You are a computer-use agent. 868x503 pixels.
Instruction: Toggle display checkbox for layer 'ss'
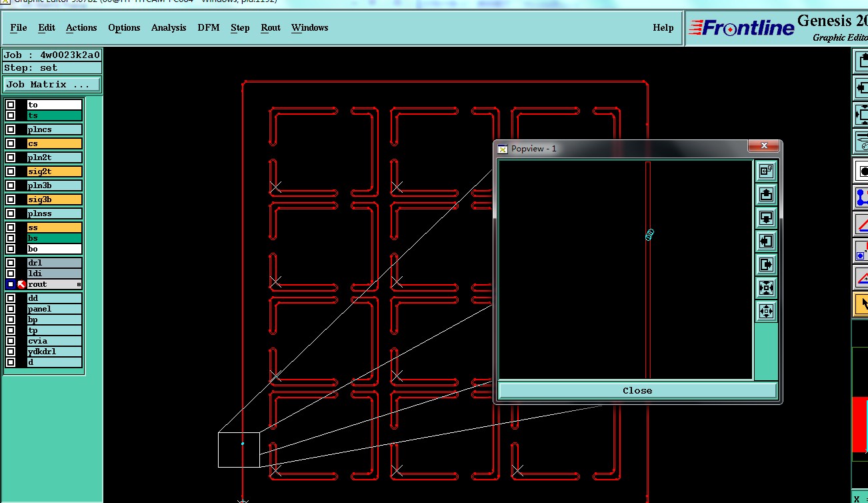(11, 227)
